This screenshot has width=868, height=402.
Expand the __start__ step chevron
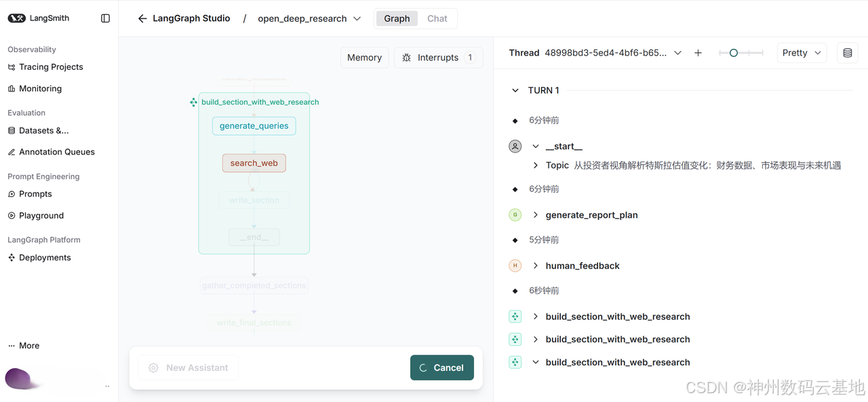(x=536, y=146)
